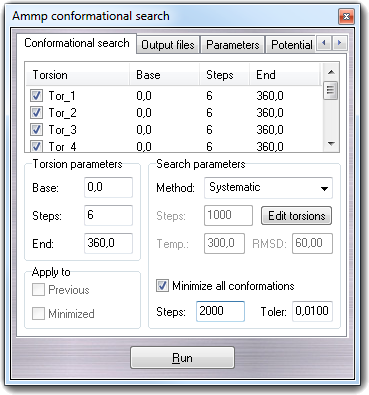Open the Method dropdown showing Systematic
Screen dimensions: 369x395
(x=268, y=188)
